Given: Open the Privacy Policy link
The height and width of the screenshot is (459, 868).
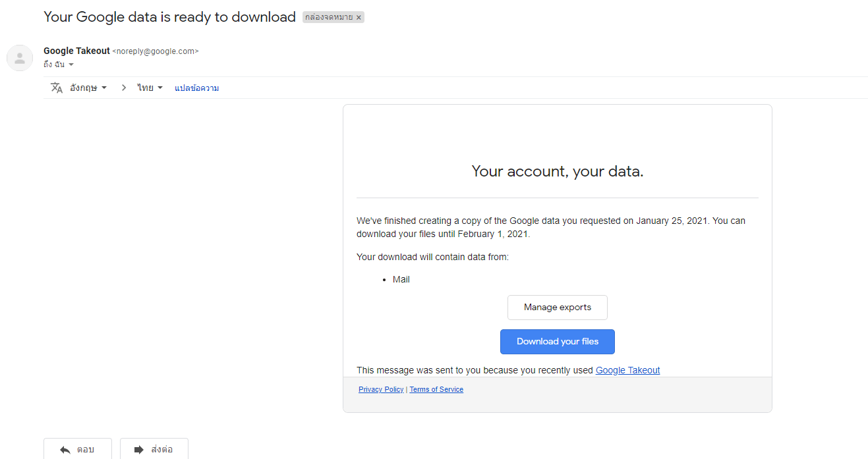Looking at the screenshot, I should click(x=381, y=389).
